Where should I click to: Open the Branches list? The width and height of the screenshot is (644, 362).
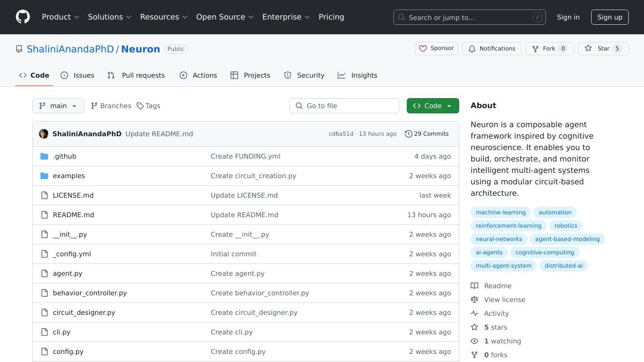(x=111, y=106)
